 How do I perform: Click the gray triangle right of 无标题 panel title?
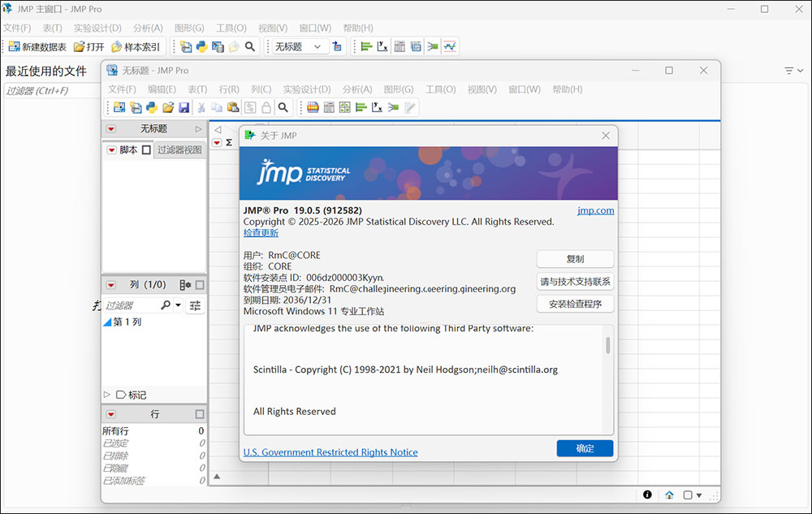point(198,129)
